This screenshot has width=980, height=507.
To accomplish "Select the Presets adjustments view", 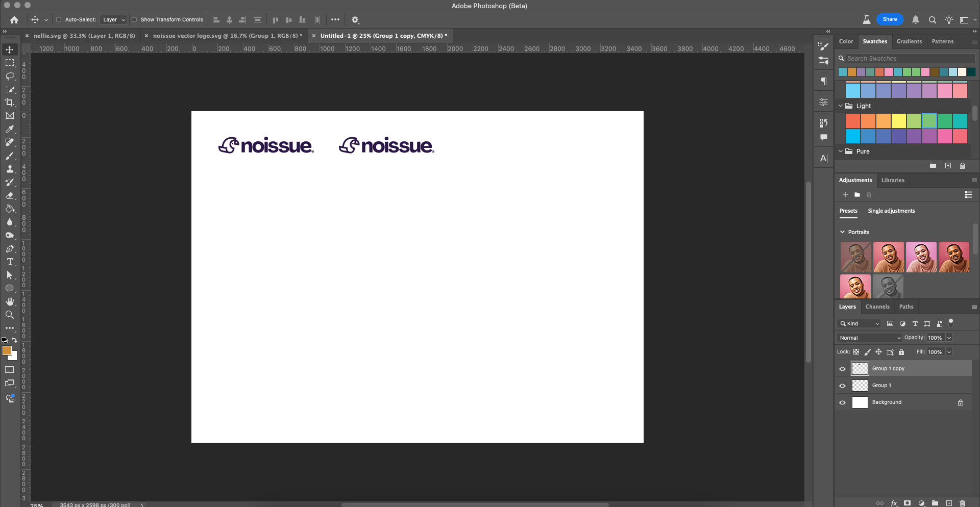I will click(848, 211).
